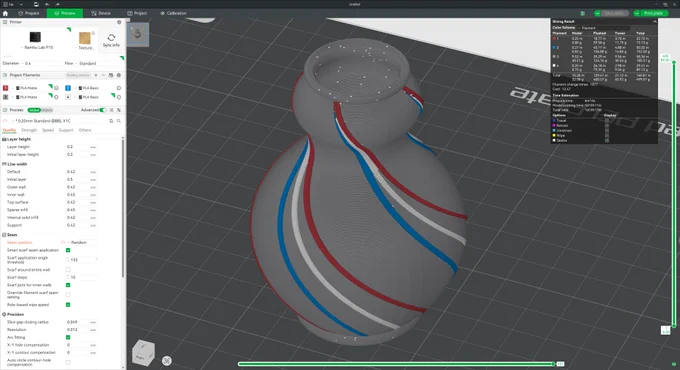Image resolution: width=680 pixels, height=370 pixels.
Task: Add a filament with the plus icon
Action: coord(96,75)
